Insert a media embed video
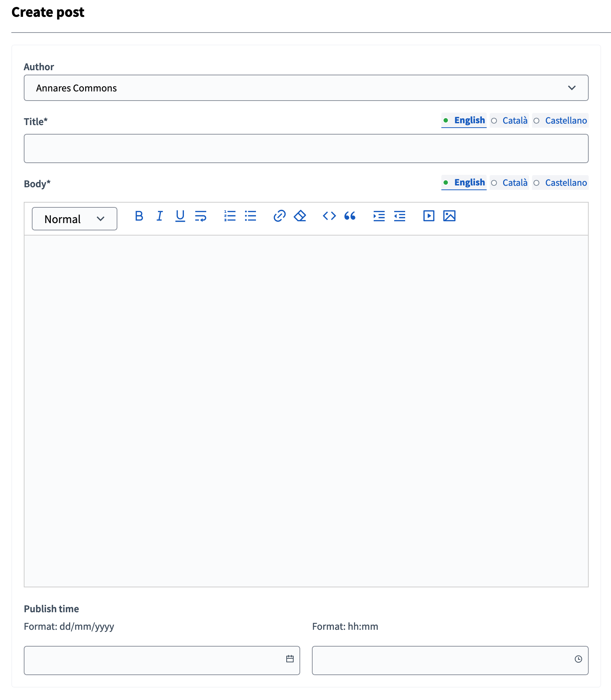Screen dimensions: 611x700 point(428,216)
